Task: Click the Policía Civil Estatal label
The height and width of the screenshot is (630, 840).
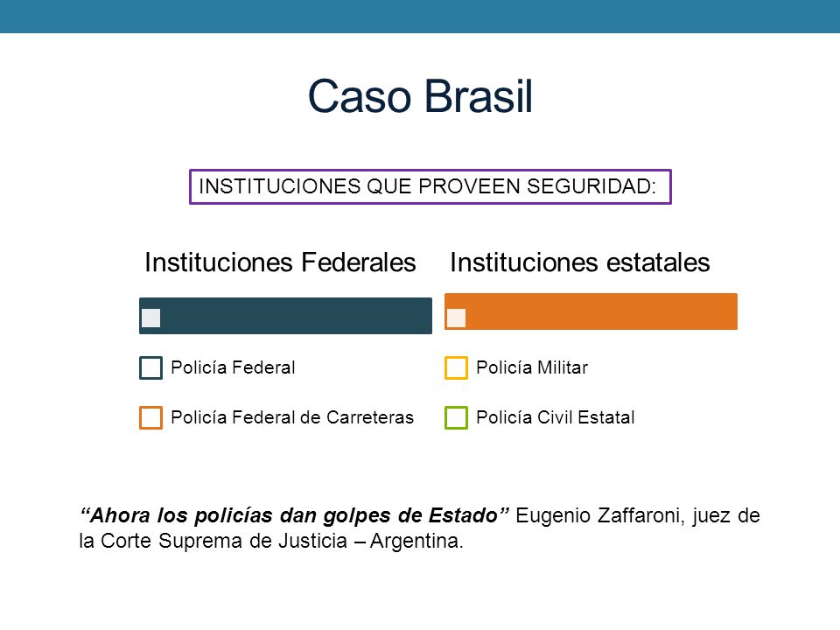Action: (x=556, y=417)
